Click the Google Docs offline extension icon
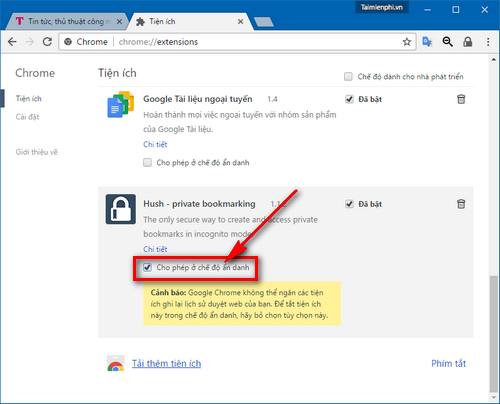Screen dimensions: 500x404 pyautogui.click(x=121, y=104)
